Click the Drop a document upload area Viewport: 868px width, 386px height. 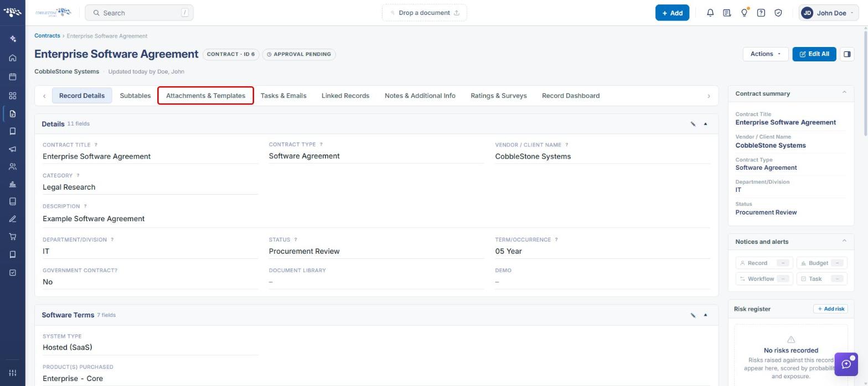point(425,13)
